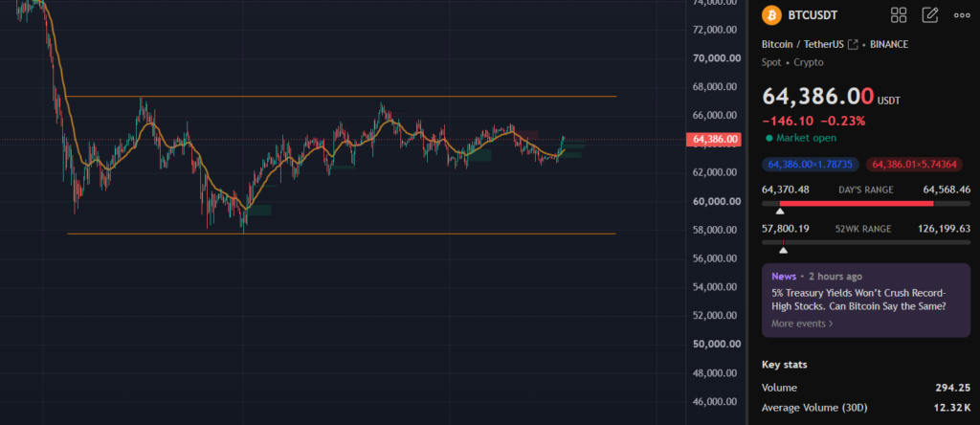Expand More events link

(x=802, y=324)
